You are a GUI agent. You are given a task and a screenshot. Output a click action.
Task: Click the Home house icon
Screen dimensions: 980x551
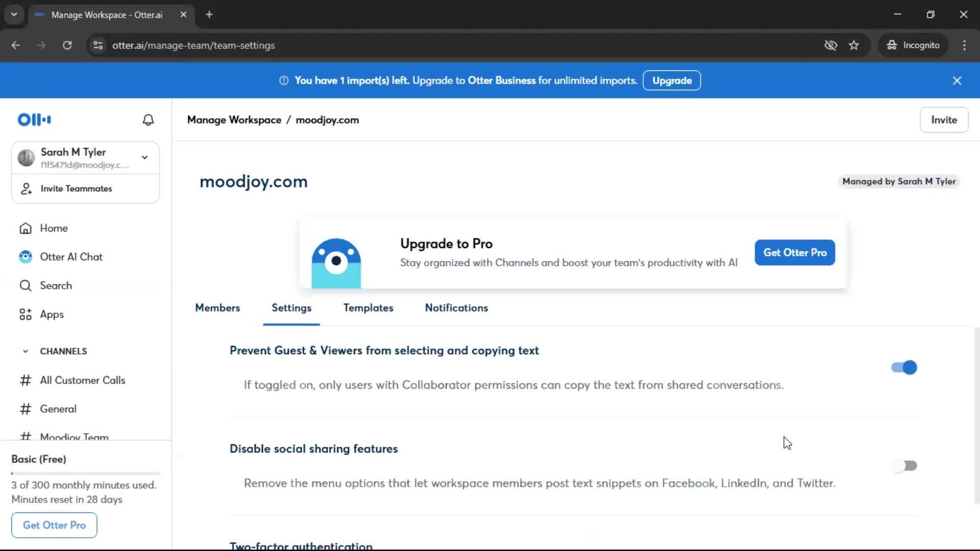tap(26, 229)
